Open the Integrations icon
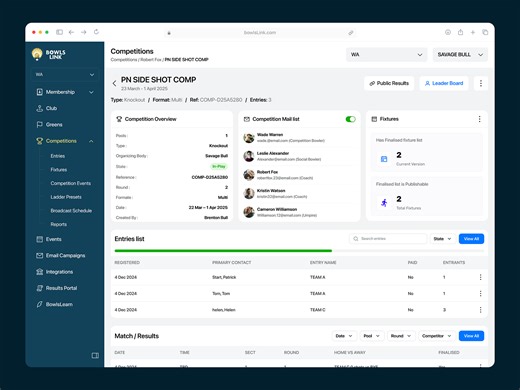This screenshot has height=390, width=520. (39, 272)
